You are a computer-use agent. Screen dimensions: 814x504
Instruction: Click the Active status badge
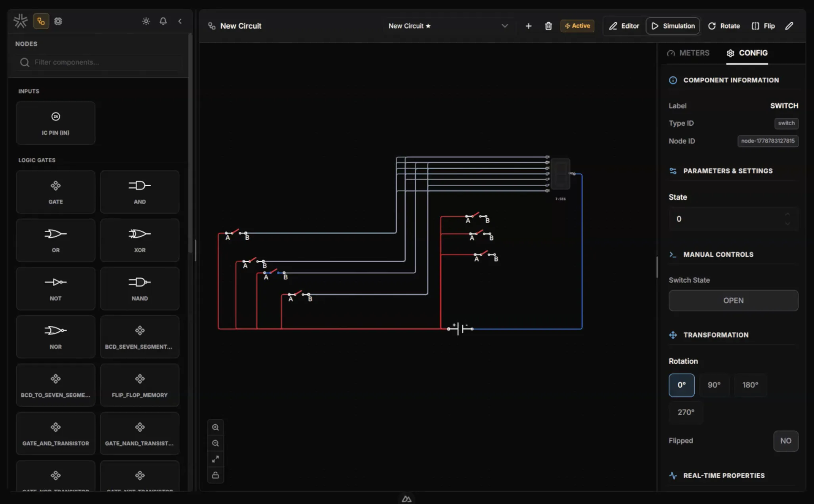pos(577,26)
